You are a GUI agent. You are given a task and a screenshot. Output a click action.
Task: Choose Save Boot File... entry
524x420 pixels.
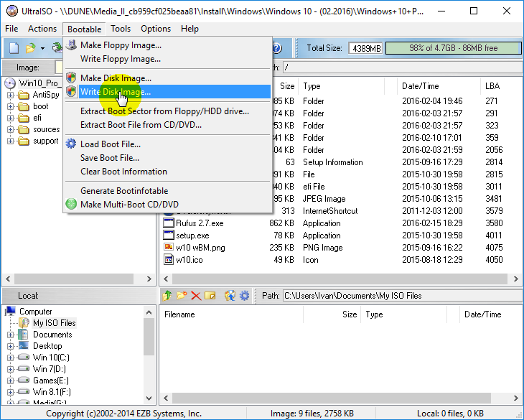pyautogui.click(x=168, y=158)
